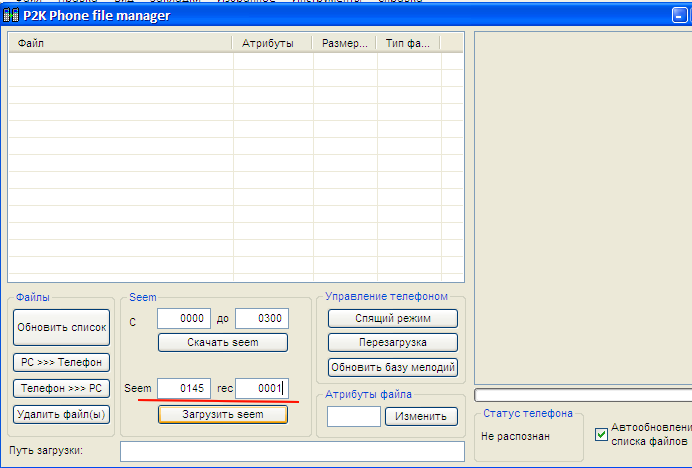
Task: Click the Атрибуты файла input field
Action: (354, 416)
